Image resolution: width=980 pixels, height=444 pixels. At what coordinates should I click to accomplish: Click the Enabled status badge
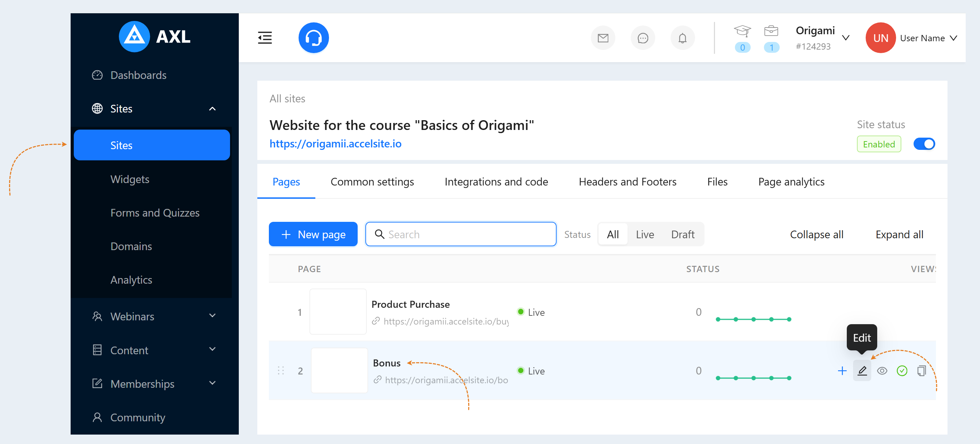(x=879, y=144)
